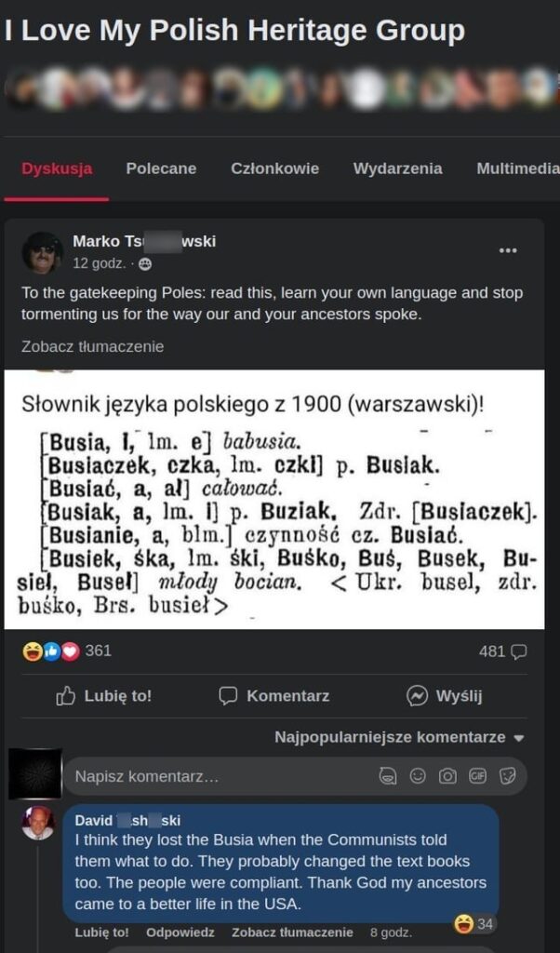Open the emoji picker in the comment box
The height and width of the screenshot is (953, 560).
pos(417,776)
